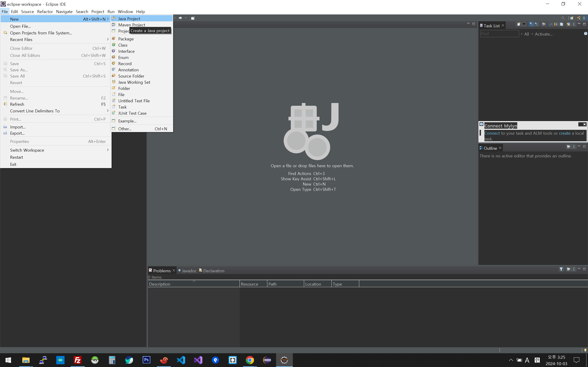The height and width of the screenshot is (367, 588).
Task: Open the search magnifier in the top toolbar
Action: pos(563,18)
